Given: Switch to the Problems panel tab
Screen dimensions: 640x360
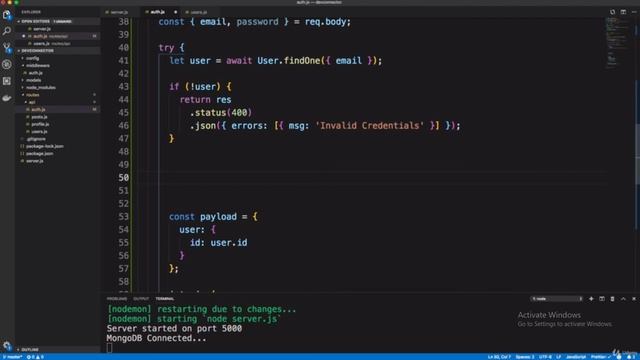Looking at the screenshot, I should pos(117,299).
